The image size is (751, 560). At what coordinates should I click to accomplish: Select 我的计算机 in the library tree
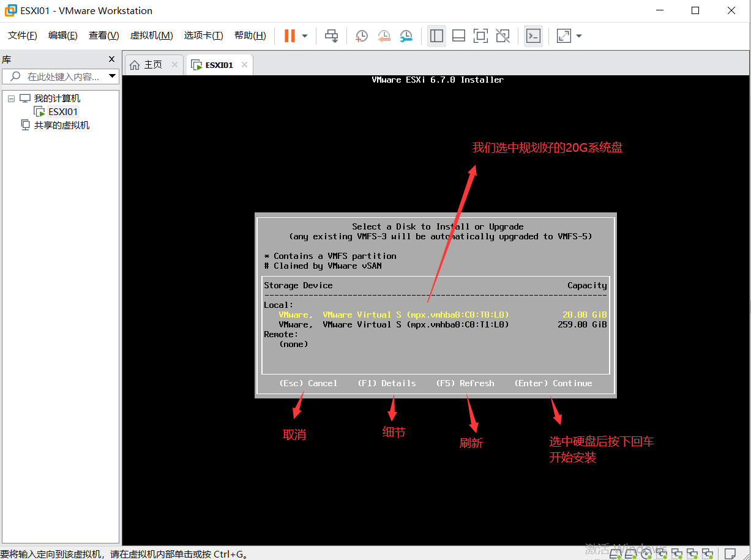[x=57, y=99]
